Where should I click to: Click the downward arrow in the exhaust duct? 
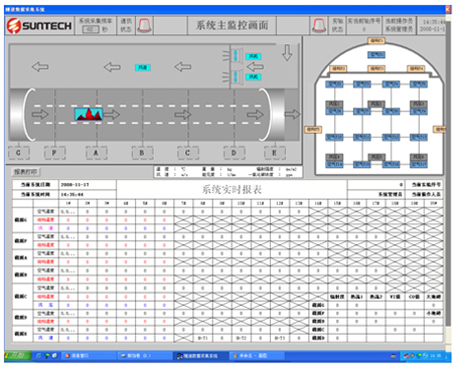(x=287, y=53)
